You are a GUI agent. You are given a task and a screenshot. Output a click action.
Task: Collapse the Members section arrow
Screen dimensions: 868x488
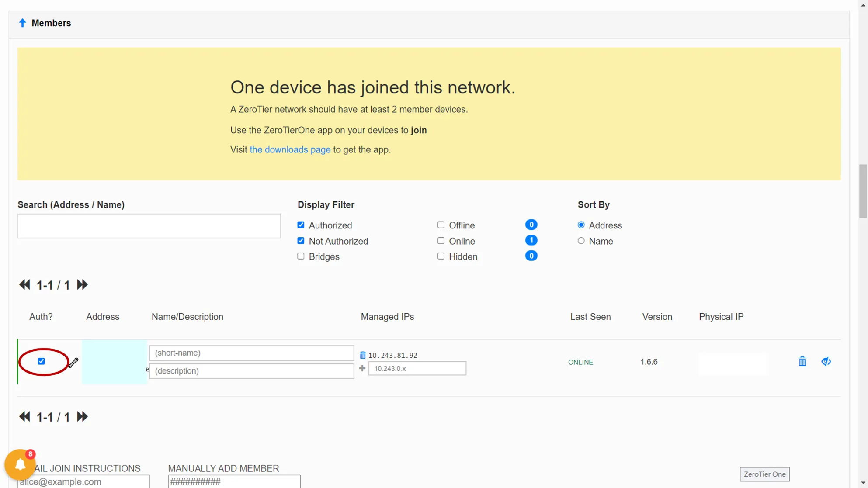pyautogui.click(x=22, y=23)
